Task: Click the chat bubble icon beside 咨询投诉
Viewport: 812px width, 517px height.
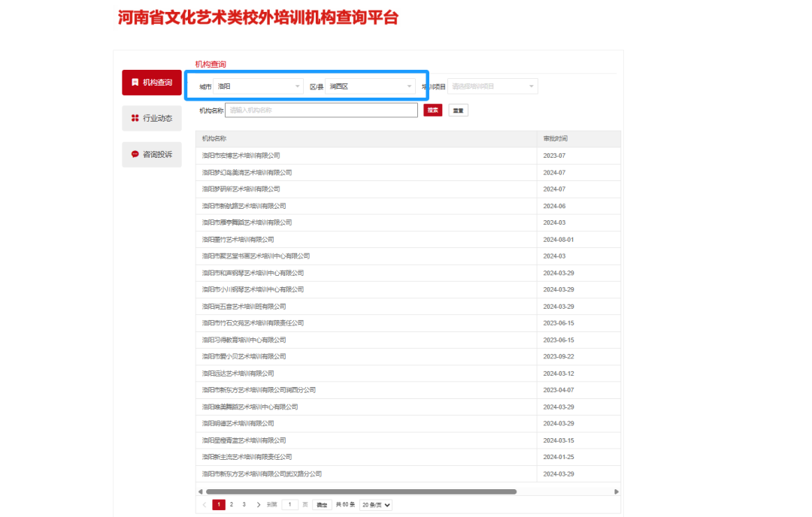Action: click(135, 154)
